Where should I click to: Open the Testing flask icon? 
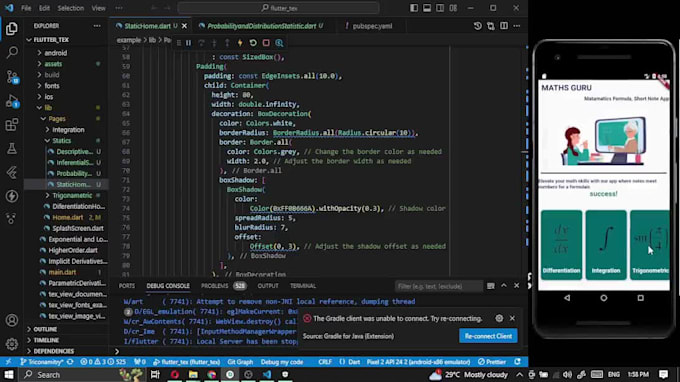tap(12, 149)
